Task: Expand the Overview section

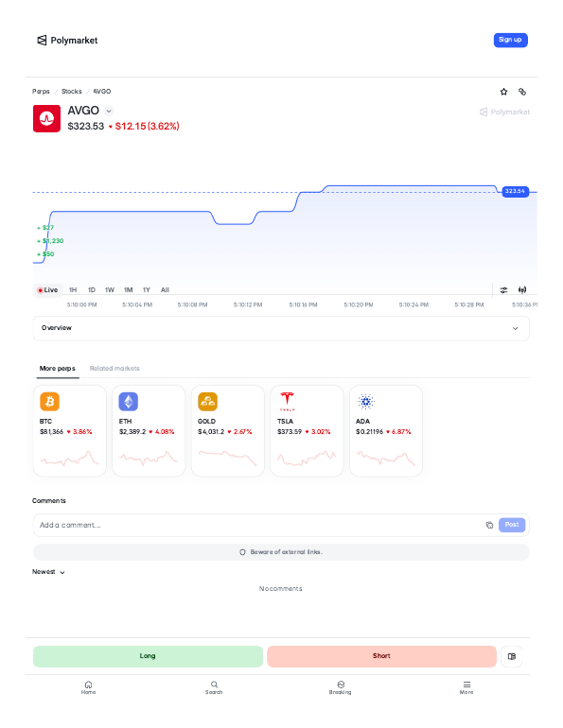Action: pos(281,328)
